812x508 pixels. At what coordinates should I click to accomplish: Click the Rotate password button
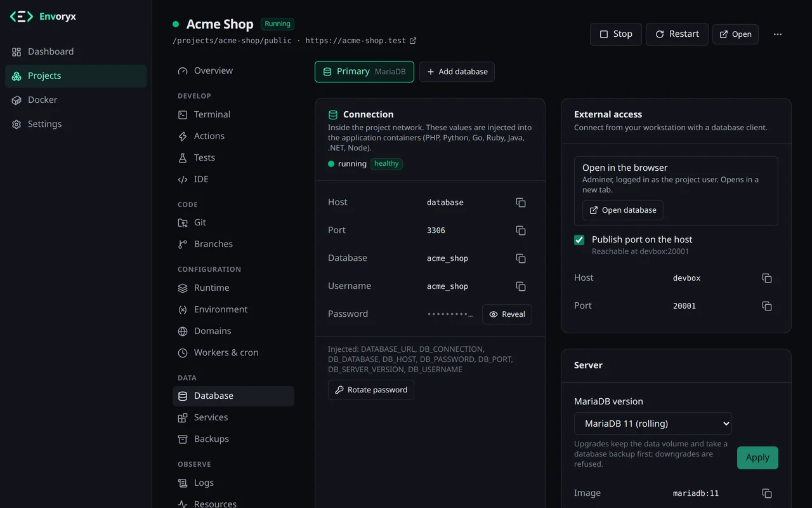pyautogui.click(x=371, y=390)
